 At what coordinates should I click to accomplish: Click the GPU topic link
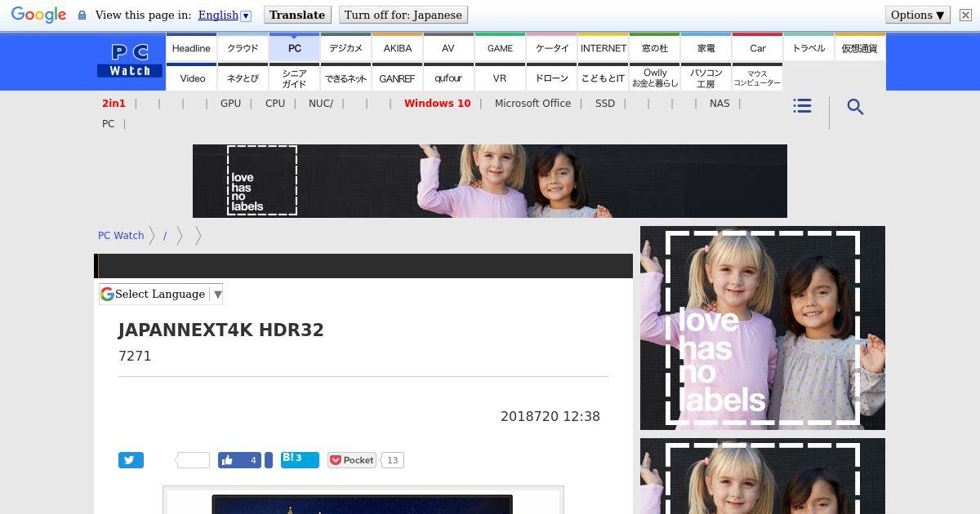click(230, 103)
